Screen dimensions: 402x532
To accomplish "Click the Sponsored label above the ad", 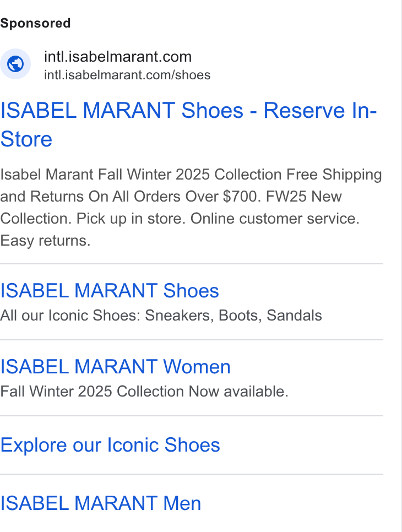I will pyautogui.click(x=35, y=24).
